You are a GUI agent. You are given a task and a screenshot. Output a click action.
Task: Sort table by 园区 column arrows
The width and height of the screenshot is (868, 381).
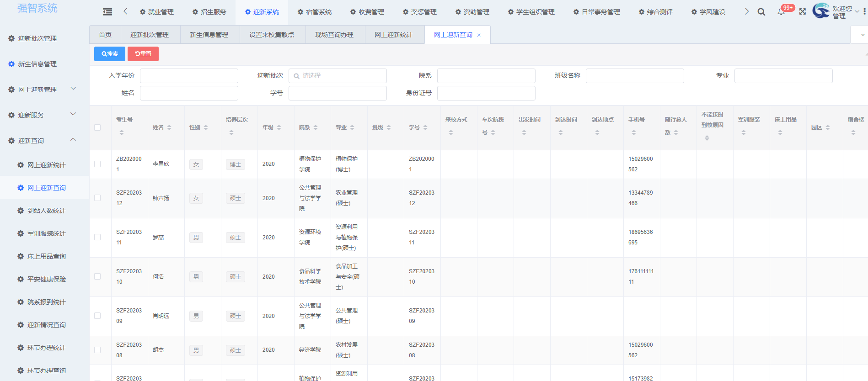(x=828, y=127)
